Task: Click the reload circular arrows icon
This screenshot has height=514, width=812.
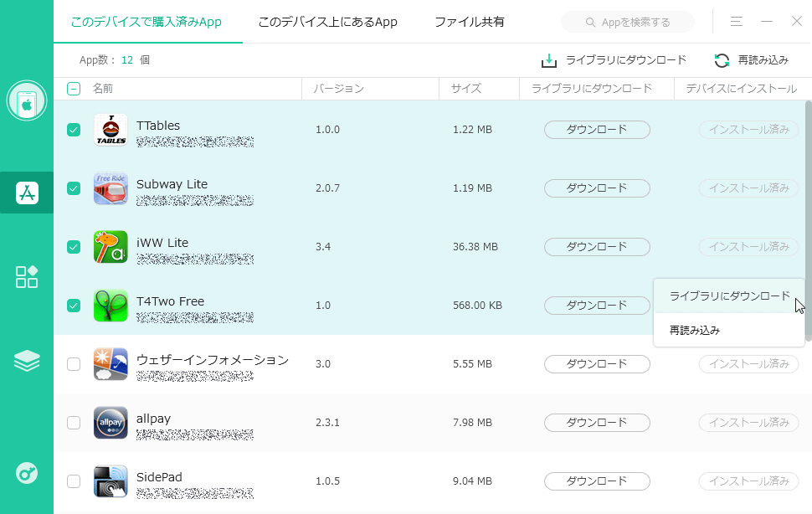Action: (x=722, y=60)
